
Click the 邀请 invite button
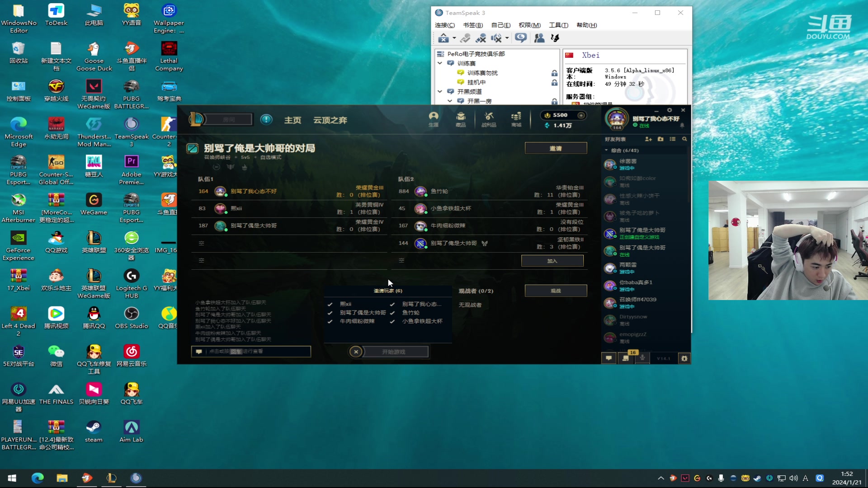pos(556,148)
